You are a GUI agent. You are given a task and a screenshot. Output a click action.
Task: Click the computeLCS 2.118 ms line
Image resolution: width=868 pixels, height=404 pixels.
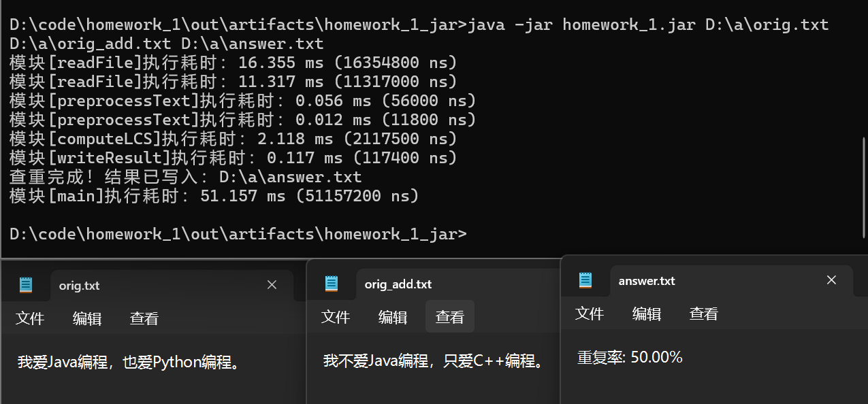(x=234, y=139)
